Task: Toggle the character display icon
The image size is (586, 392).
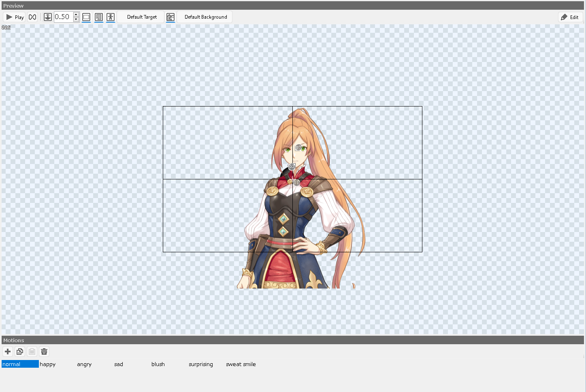Action: click(111, 17)
